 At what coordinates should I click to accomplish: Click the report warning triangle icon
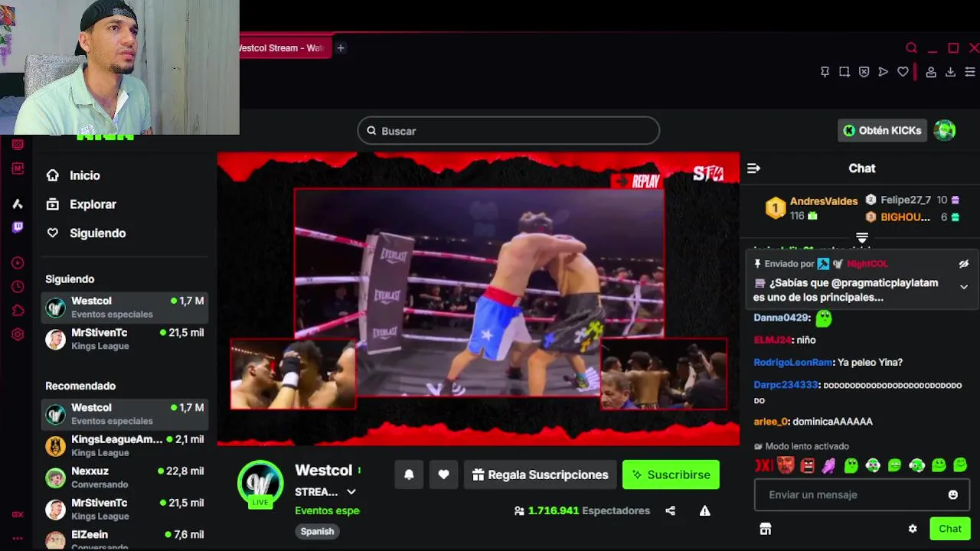(704, 510)
